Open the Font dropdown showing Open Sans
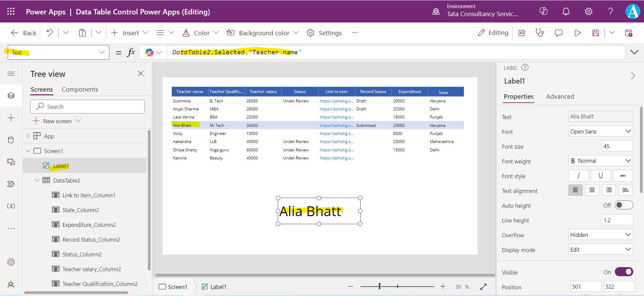644x296 pixels. [600, 132]
